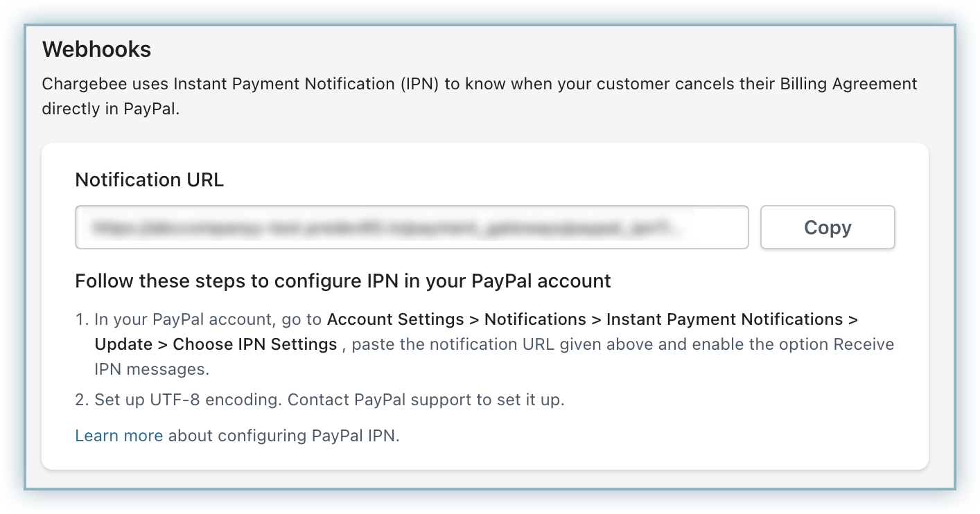Click the Copy button
Screen dimensions: 980x514
tap(828, 227)
